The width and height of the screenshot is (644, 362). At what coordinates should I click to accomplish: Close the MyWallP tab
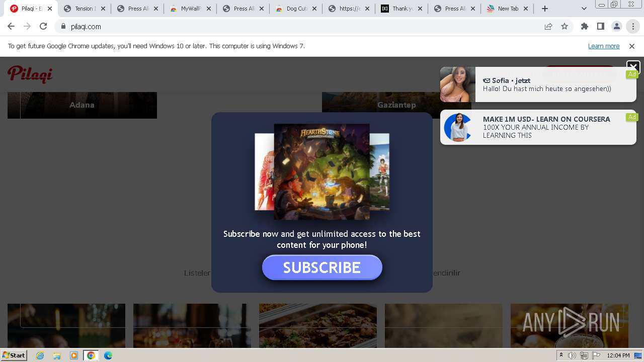[x=209, y=9]
